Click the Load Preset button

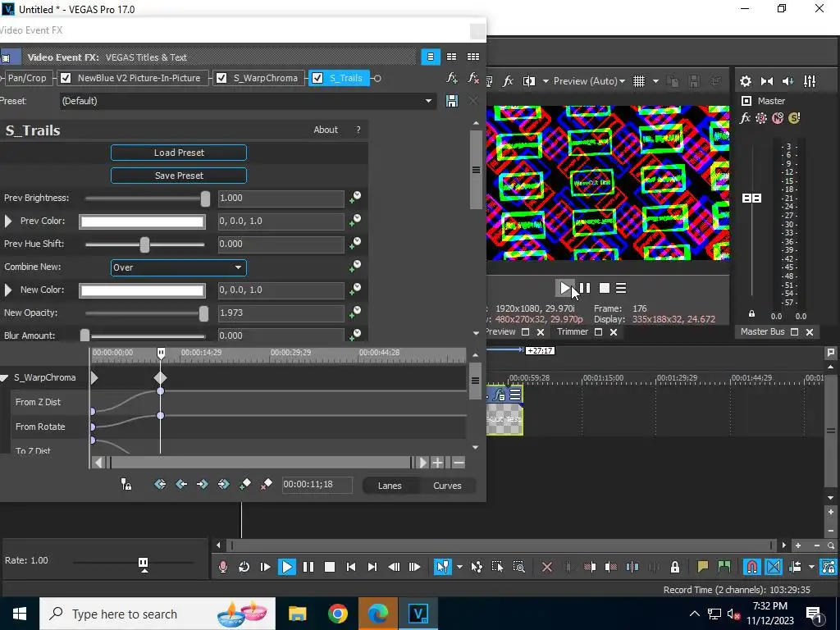tap(179, 153)
